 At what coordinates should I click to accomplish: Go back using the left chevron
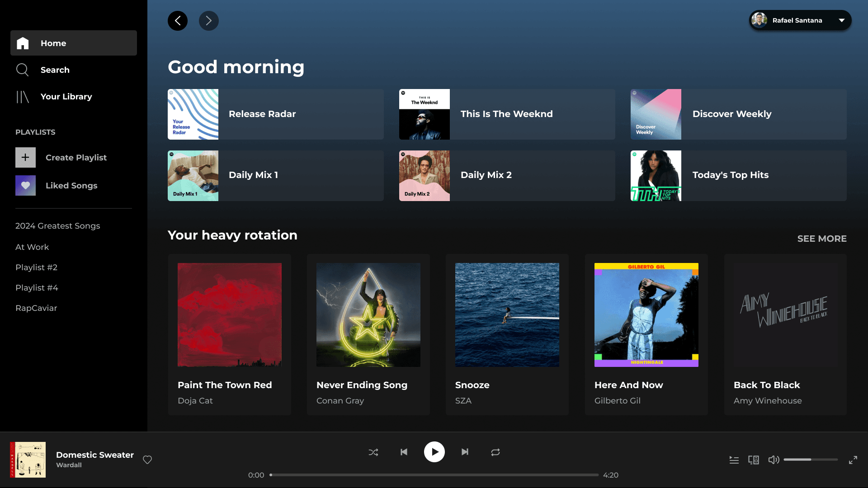[178, 21]
